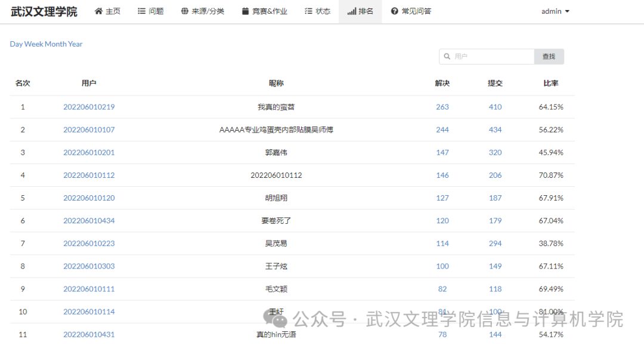
Task: Click the globe icon beside 来源/分类
Action: [185, 11]
